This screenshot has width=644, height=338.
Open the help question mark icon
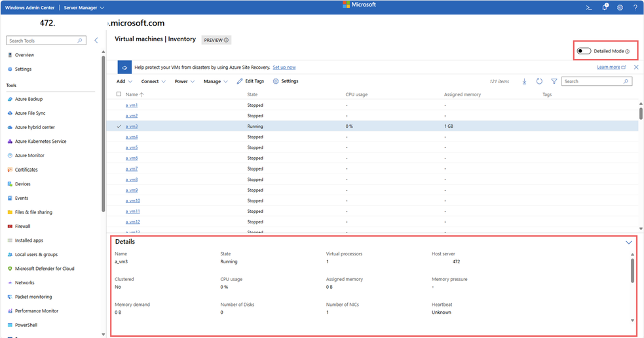tap(635, 7)
